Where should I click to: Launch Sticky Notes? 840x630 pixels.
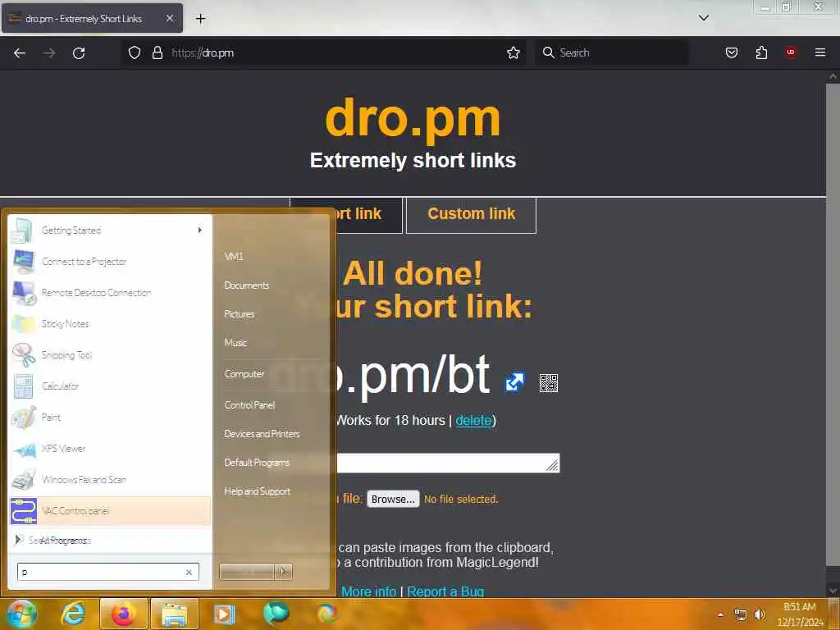click(x=109, y=323)
